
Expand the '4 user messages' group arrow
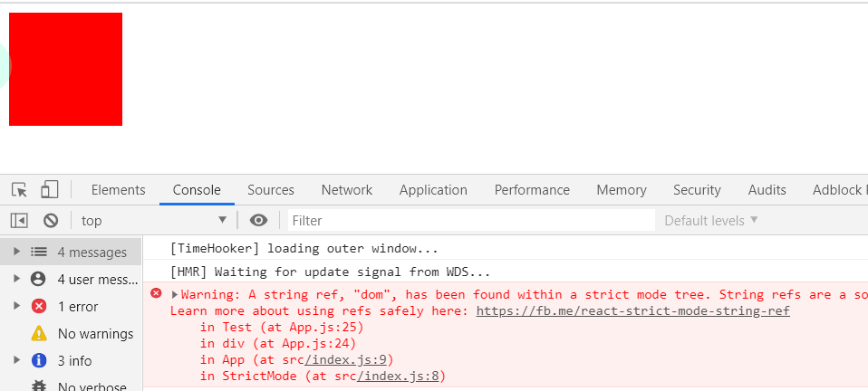click(16, 279)
